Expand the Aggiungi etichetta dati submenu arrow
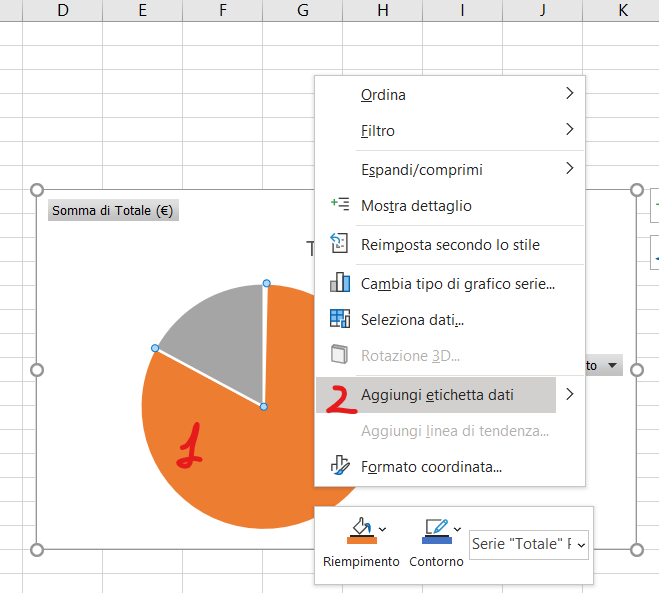659x593 pixels. coord(569,394)
